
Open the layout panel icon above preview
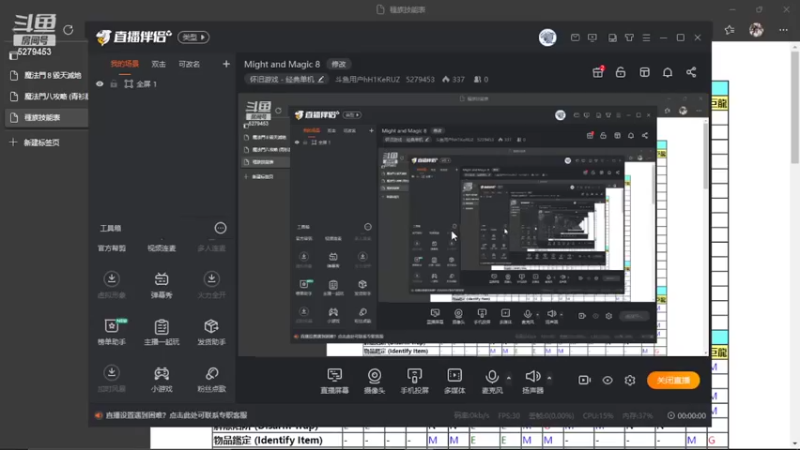[x=644, y=72]
